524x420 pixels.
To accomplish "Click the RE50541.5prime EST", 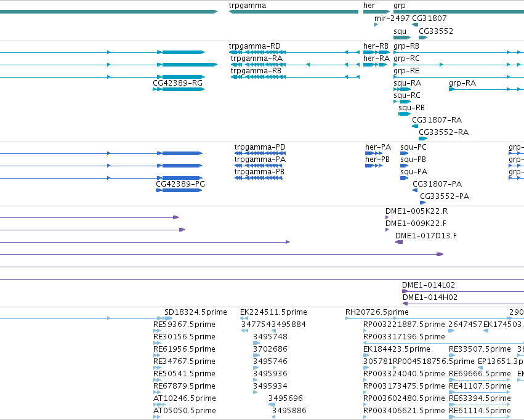I will coord(157,380).
